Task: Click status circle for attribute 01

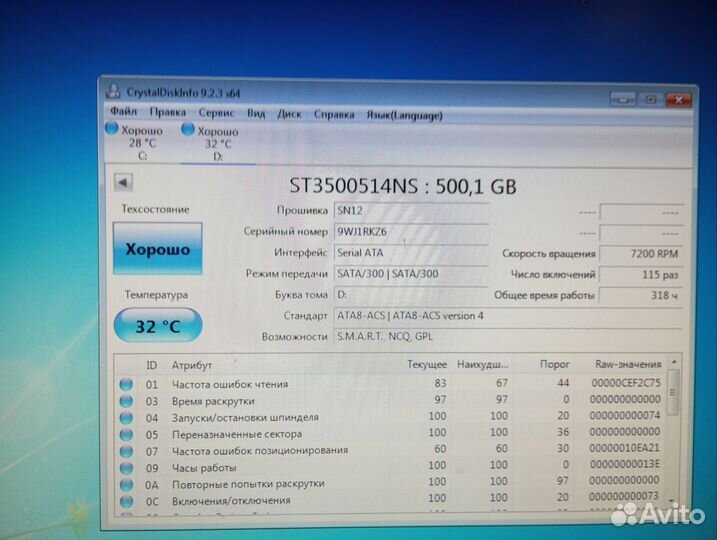Action: [127, 384]
